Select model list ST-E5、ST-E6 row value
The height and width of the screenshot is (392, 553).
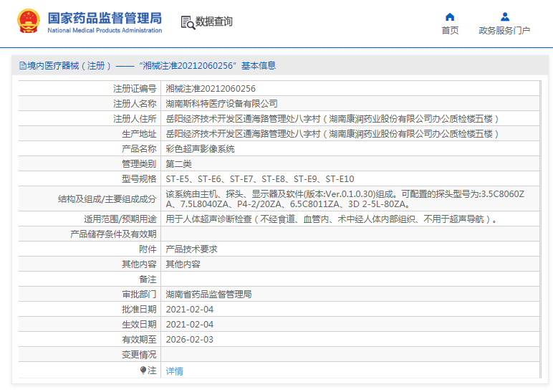pyautogui.click(x=260, y=179)
